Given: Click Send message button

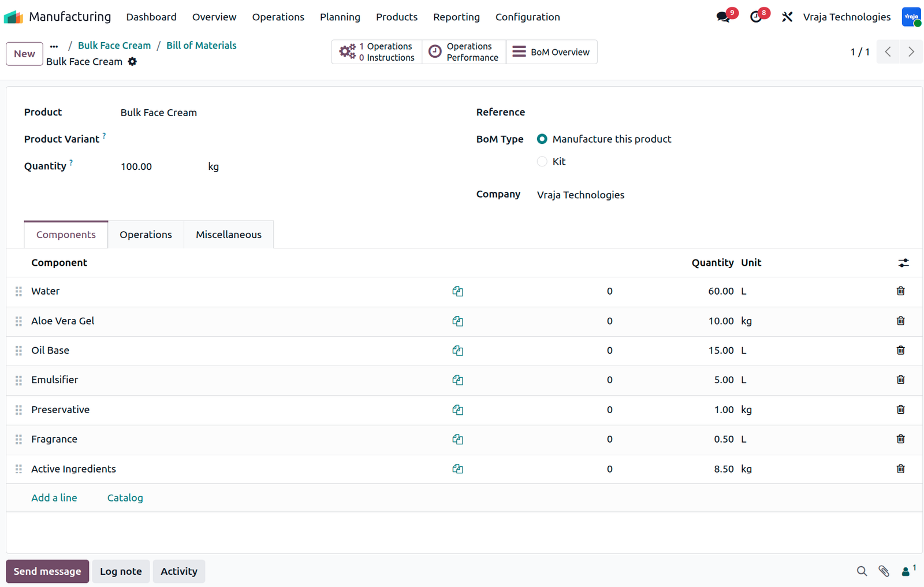Looking at the screenshot, I should coord(47,571).
